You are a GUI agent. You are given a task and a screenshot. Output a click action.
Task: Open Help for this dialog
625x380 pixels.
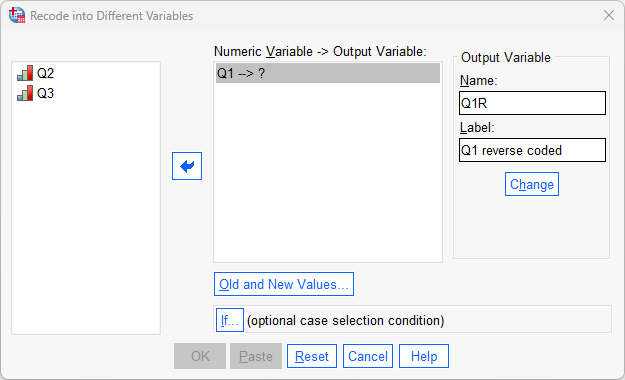[424, 356]
